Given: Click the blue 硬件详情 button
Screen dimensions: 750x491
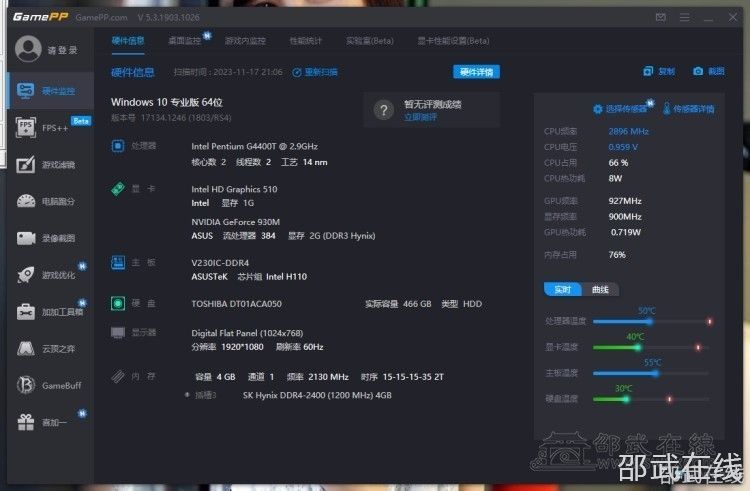Looking at the screenshot, I should 476,72.
